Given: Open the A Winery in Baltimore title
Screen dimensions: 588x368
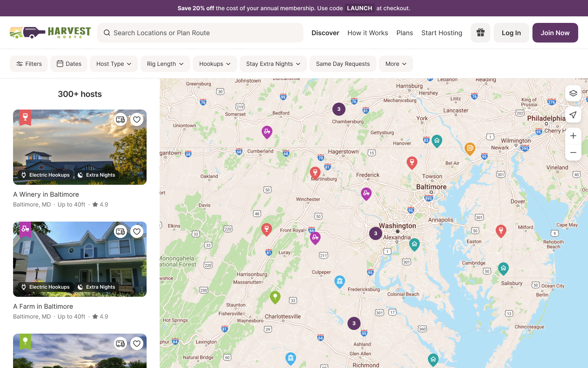Looking at the screenshot, I should point(46,194).
